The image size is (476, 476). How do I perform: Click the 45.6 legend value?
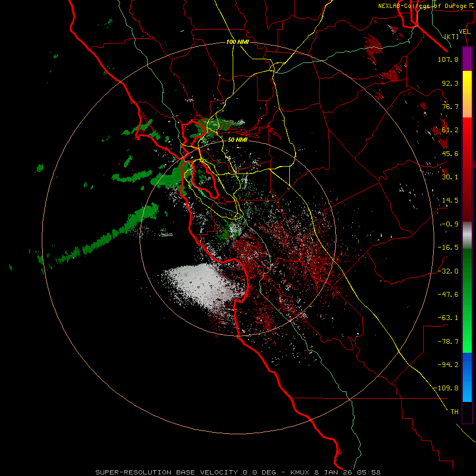point(450,153)
